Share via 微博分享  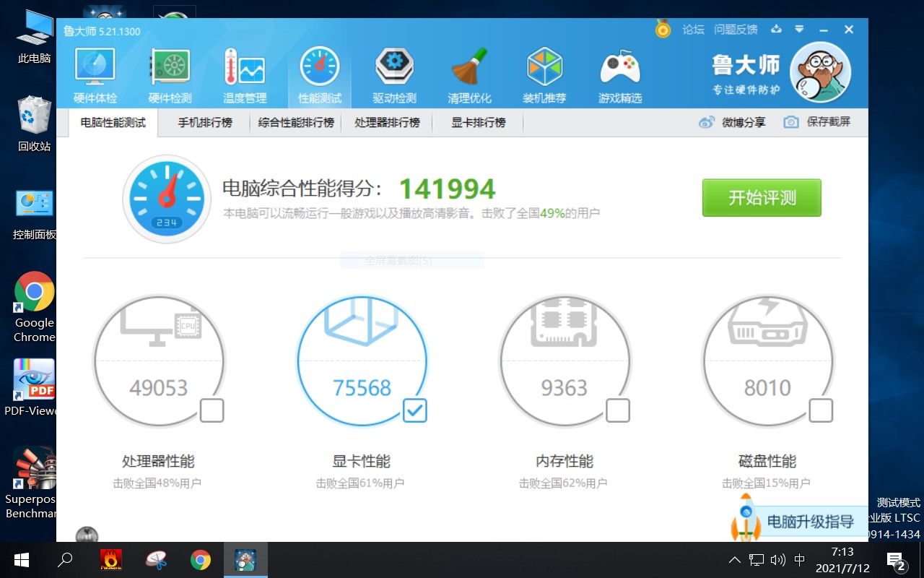[732, 122]
